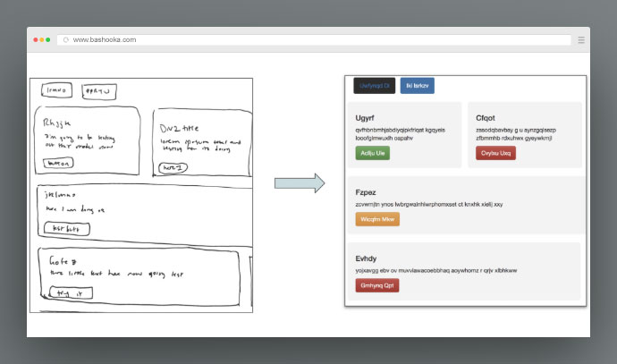The image size is (617, 364).
Task: Click the green maximize window dot
Action: point(48,40)
